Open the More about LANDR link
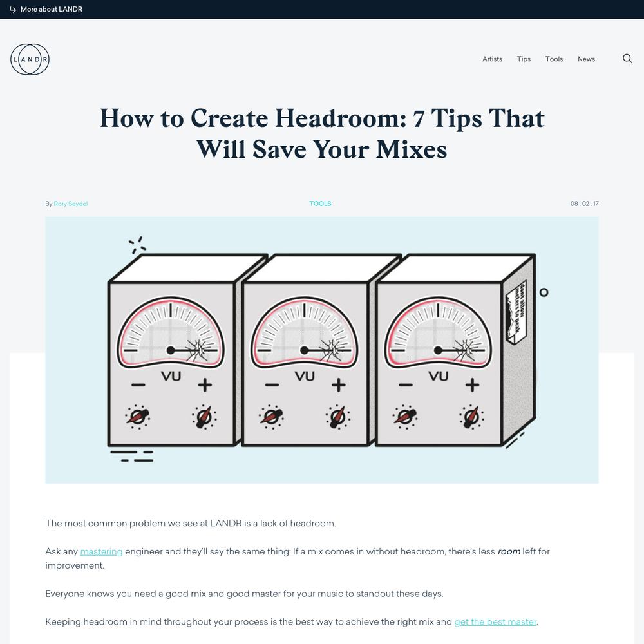 click(x=52, y=9)
